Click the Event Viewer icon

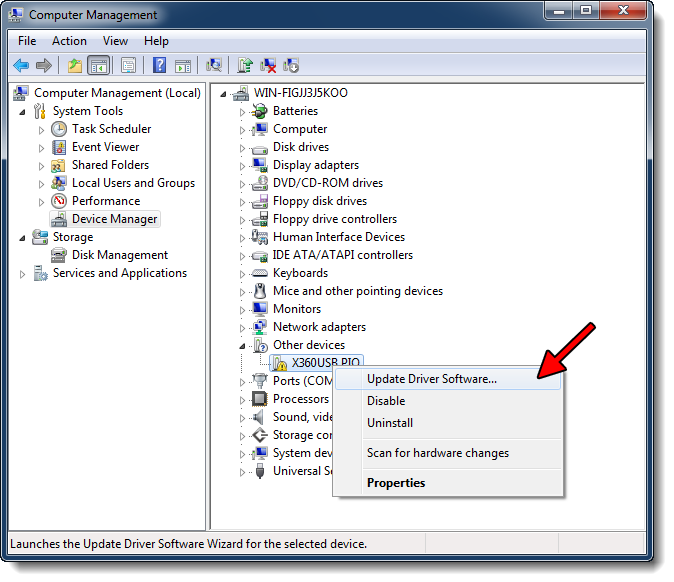(59, 147)
